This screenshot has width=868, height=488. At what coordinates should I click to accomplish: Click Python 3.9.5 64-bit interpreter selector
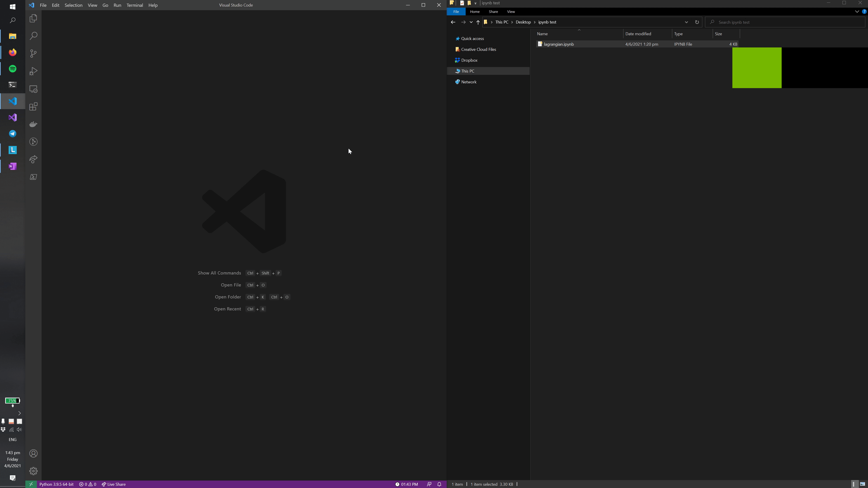(56, 484)
